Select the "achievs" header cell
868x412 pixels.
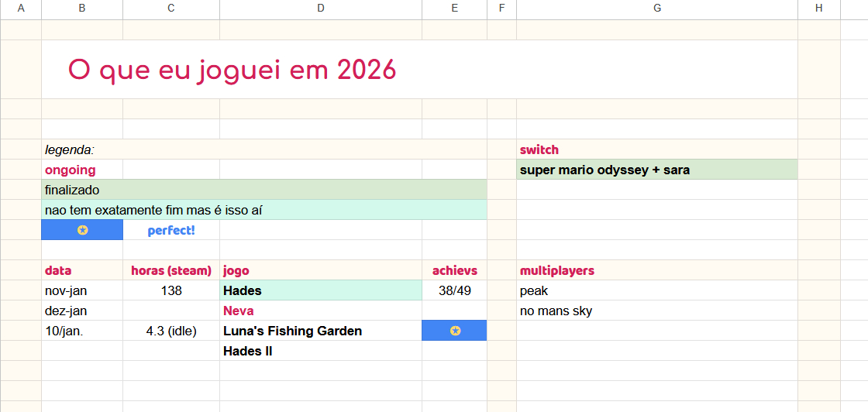click(x=454, y=270)
